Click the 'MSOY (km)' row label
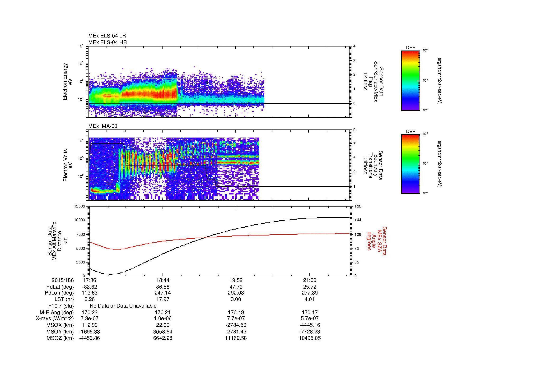555x392 pixels. (60, 332)
